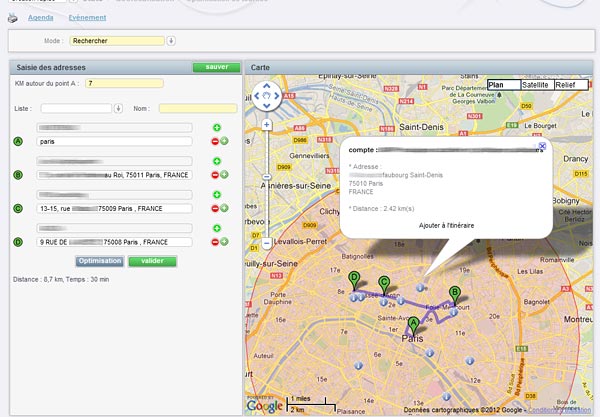Viewport: 600px width, 417px height.
Task: Click the 'paris' address input for stop A
Action: (114, 142)
